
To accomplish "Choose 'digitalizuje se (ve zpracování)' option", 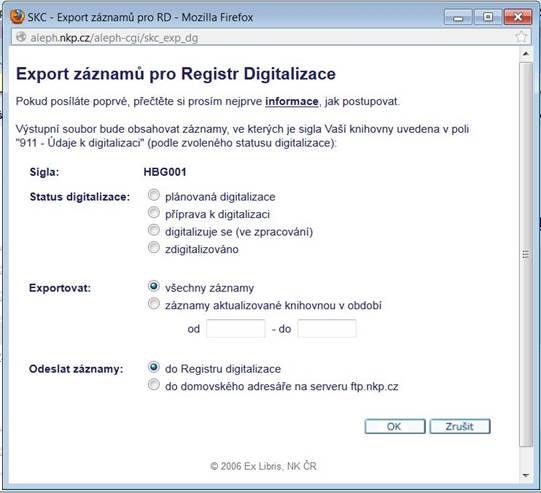I will click(x=154, y=230).
